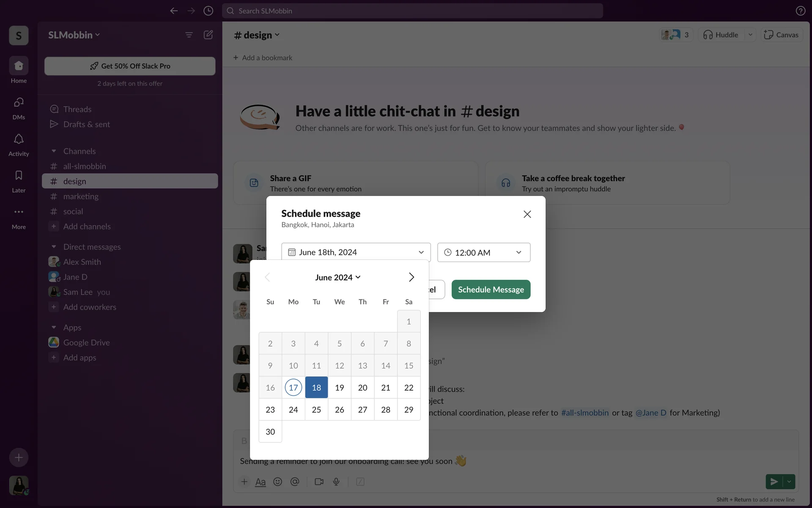
Task: Click the emoji picker icon in composer
Action: [x=277, y=482]
